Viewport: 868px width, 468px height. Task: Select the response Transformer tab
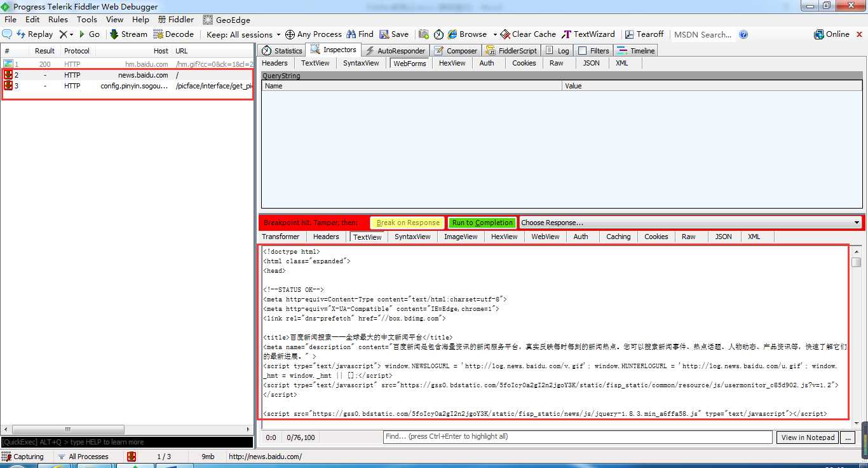coord(280,237)
